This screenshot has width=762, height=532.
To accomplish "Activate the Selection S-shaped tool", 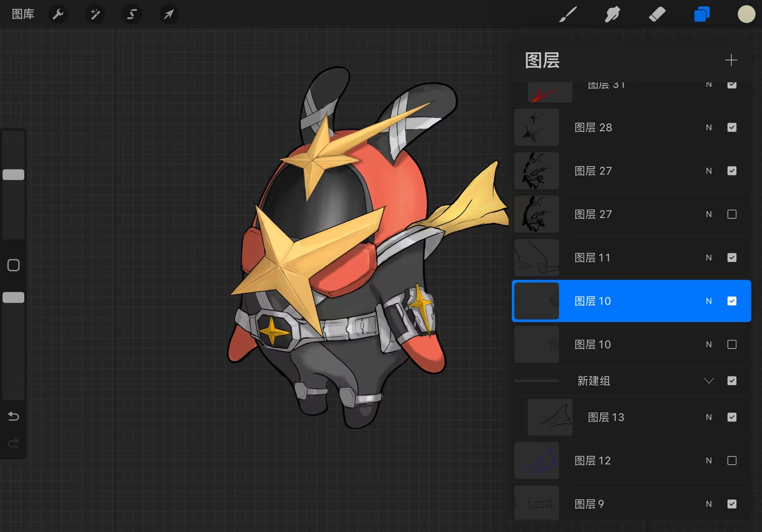I will [132, 15].
